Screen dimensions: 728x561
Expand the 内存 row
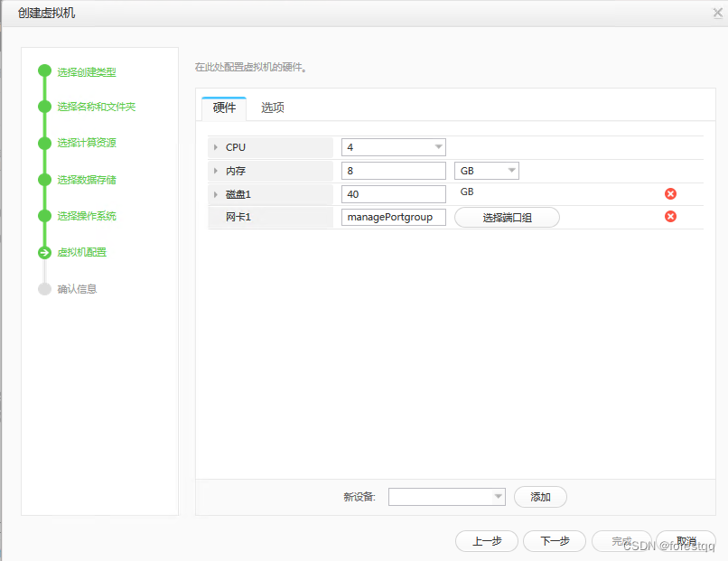coord(216,171)
